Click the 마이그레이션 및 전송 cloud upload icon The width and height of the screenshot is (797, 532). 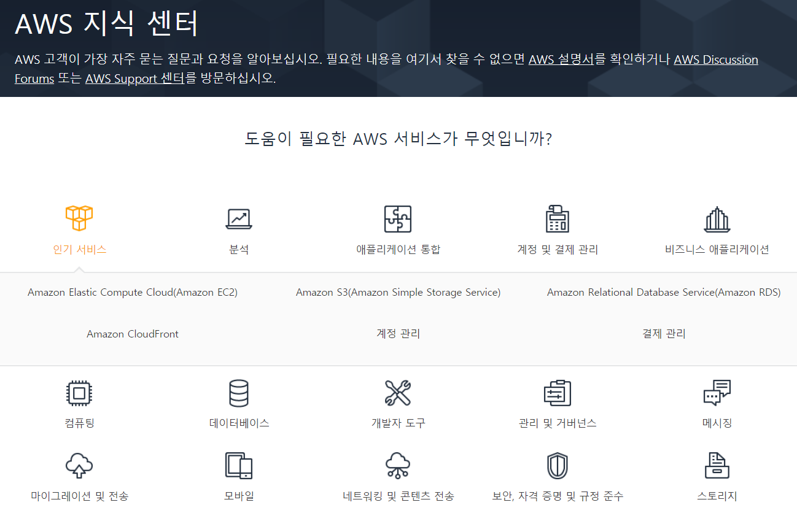(79, 466)
